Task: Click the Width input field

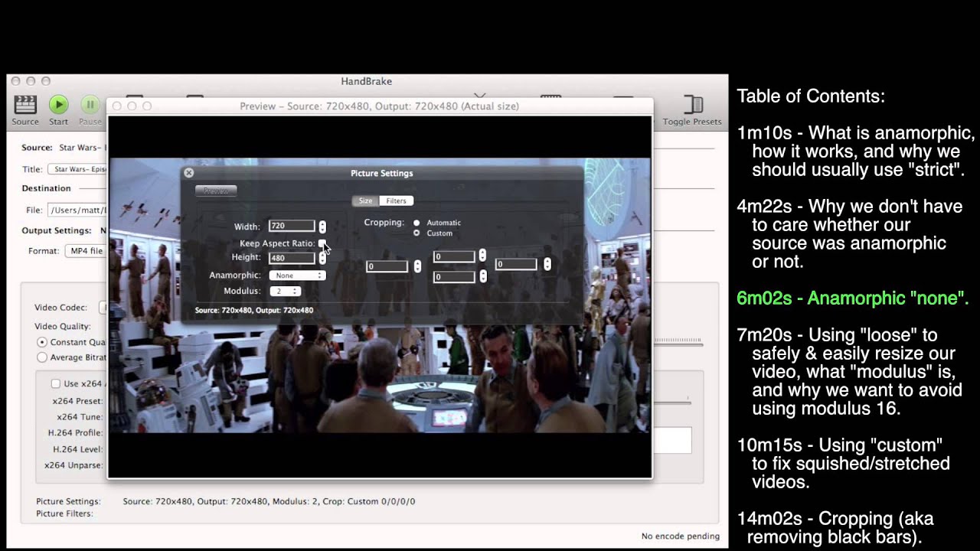Action: [x=292, y=226]
